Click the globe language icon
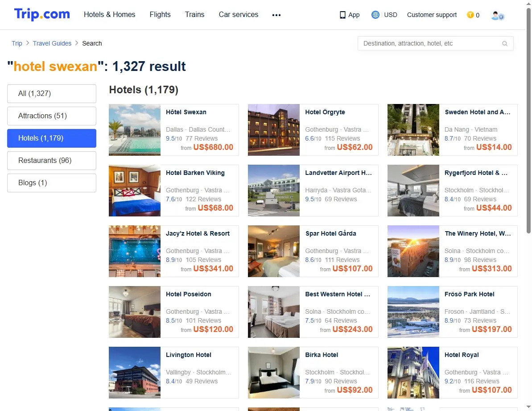 click(x=375, y=15)
